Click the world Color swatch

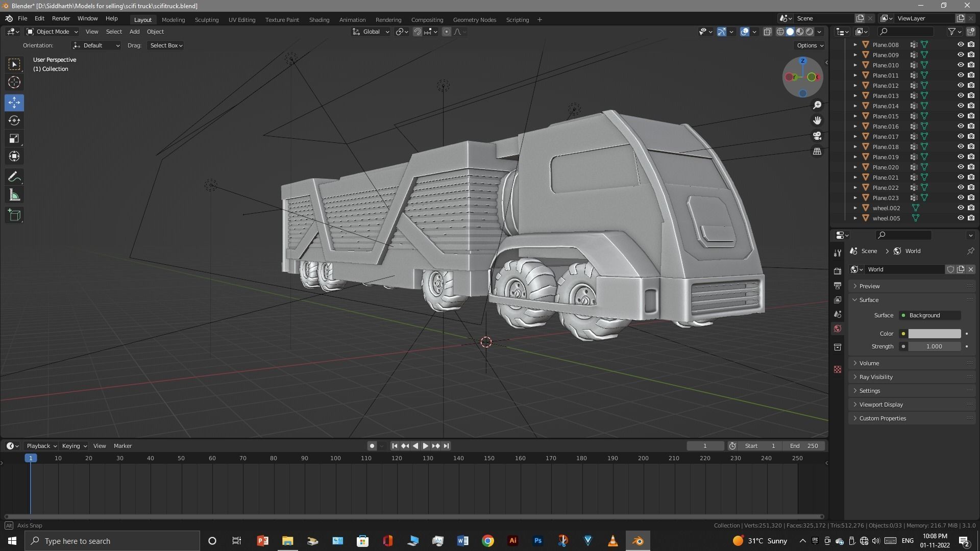[934, 334]
